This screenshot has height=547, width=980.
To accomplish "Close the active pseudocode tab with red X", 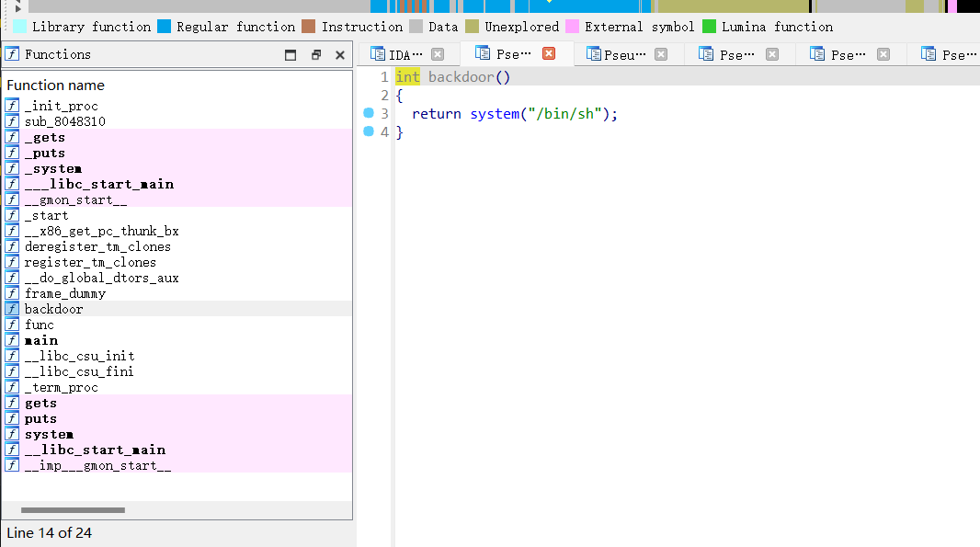I will tap(549, 53).
